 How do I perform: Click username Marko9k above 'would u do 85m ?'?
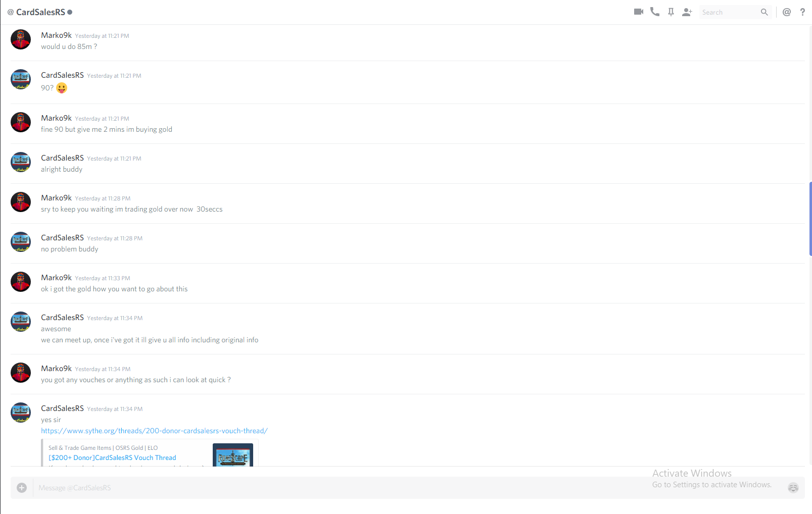point(56,35)
